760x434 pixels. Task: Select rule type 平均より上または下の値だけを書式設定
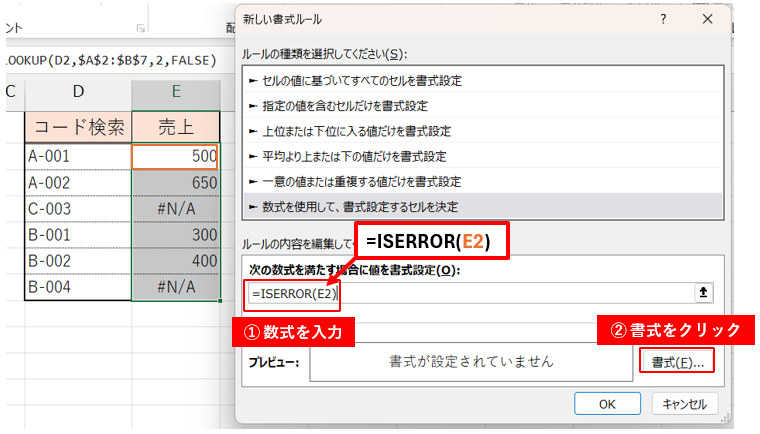click(482, 156)
